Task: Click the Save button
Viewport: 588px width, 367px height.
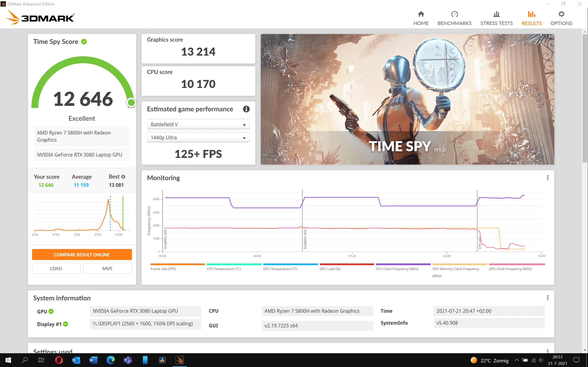Action: coord(107,268)
